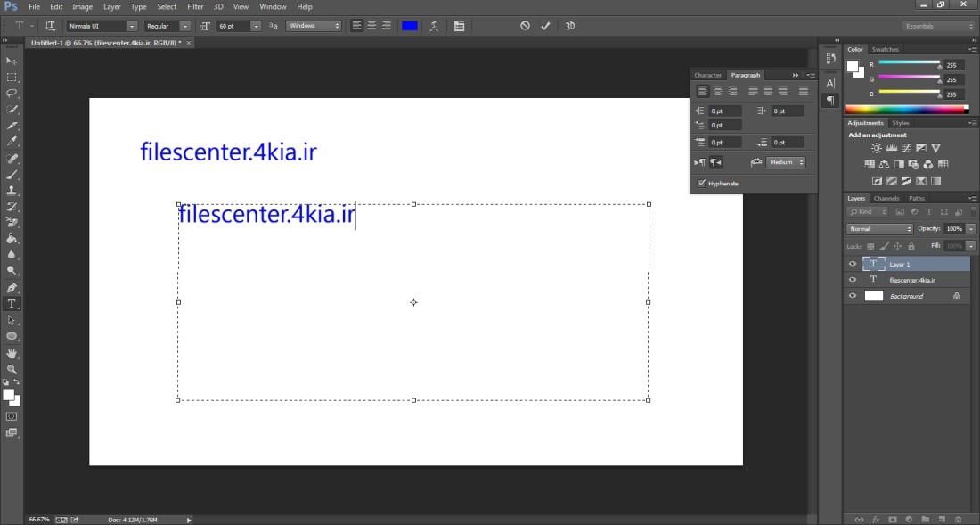Viewport: 980px width, 525px height.
Task: Open the Essentials workspace dropdown
Action: coord(938,26)
